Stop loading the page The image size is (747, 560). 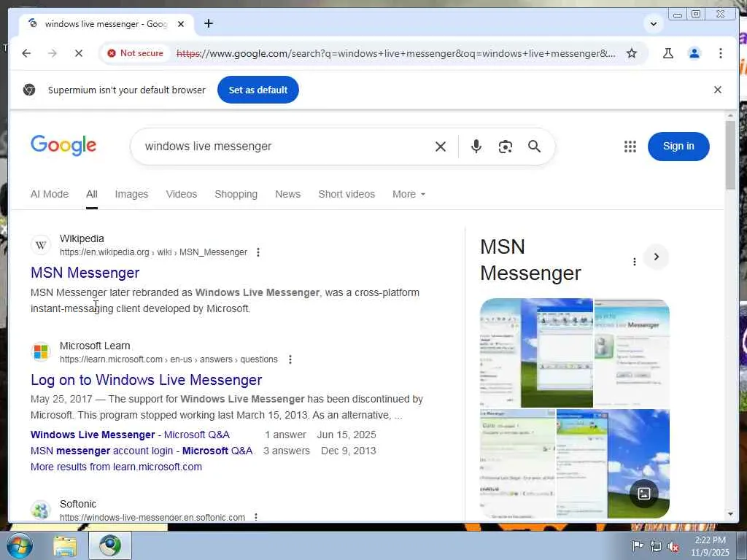pos(79,53)
